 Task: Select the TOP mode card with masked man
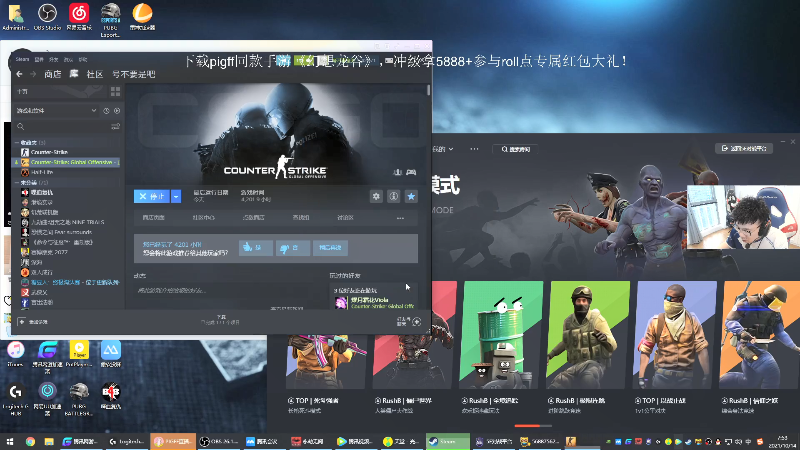pyautogui.click(x=674, y=335)
